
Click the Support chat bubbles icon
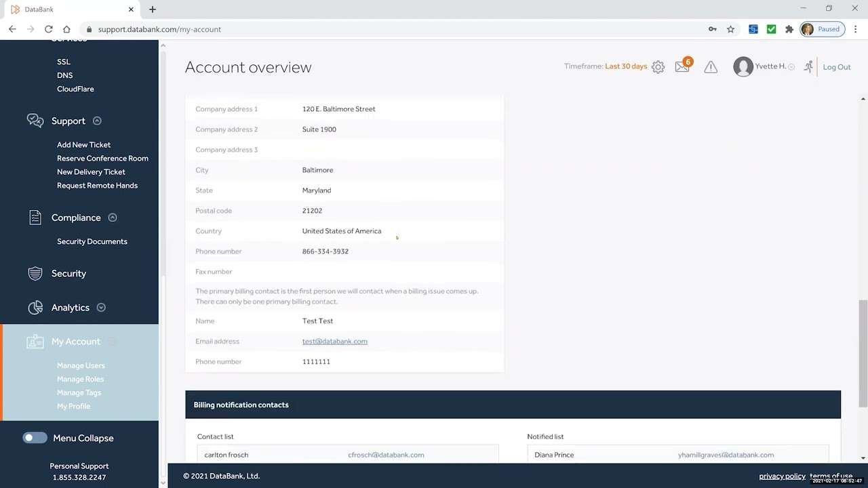click(35, 121)
